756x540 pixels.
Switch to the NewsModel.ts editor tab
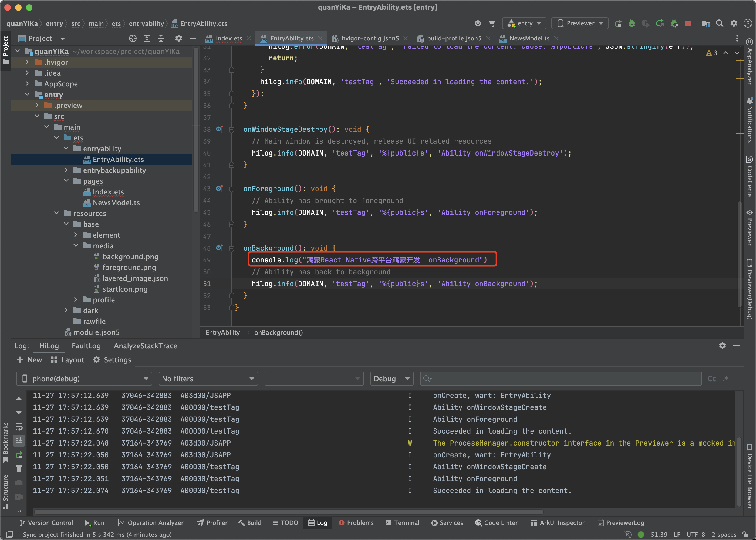529,39
